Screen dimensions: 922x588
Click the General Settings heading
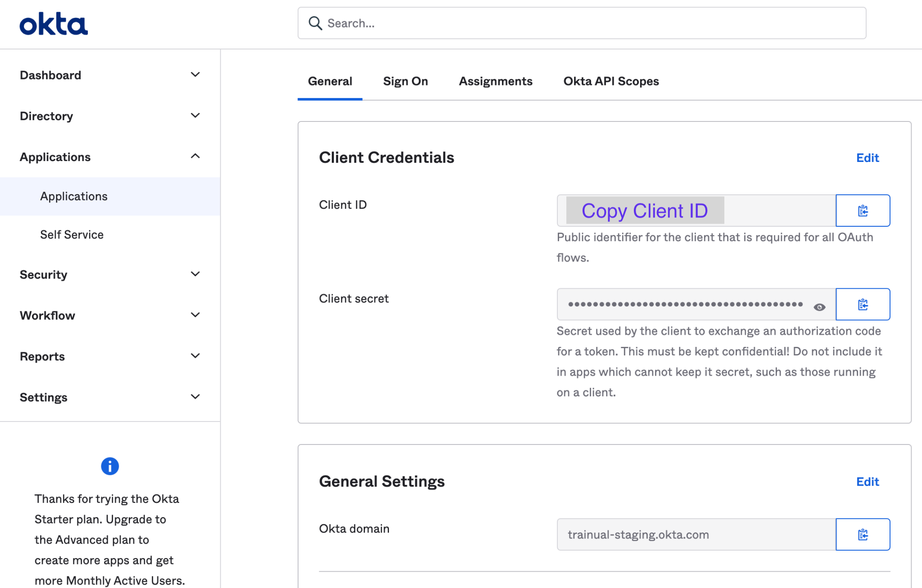tap(382, 481)
